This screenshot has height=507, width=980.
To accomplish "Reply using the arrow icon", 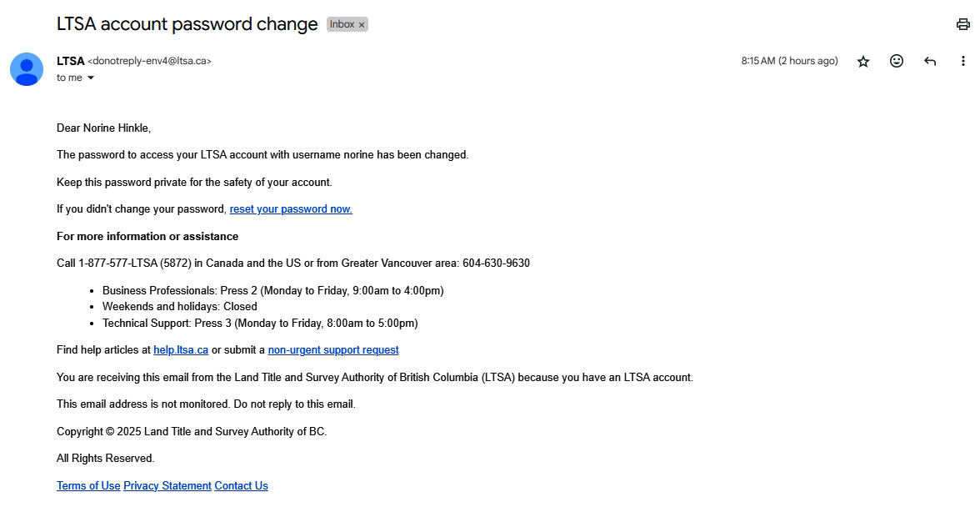I will pos(930,61).
